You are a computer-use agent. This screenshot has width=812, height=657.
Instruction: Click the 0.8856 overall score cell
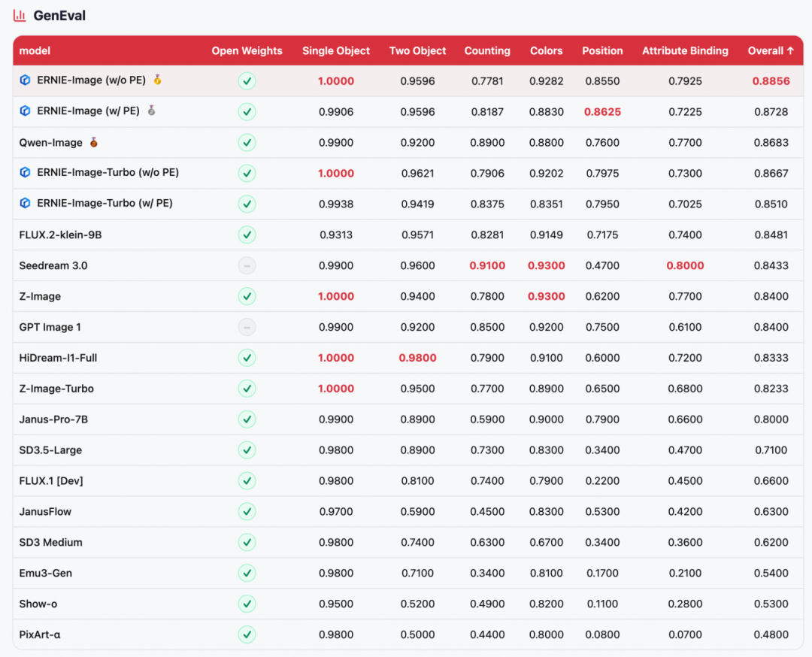point(771,81)
